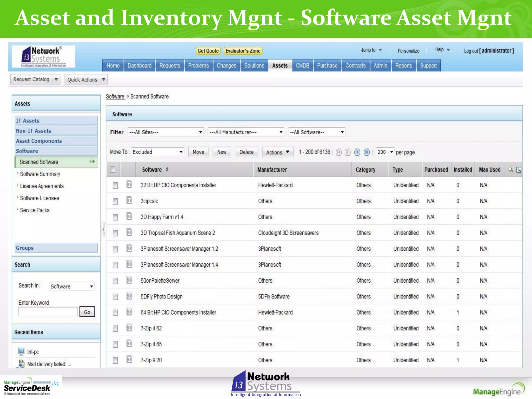Viewport: 532px width, 399px height.
Task: Open the Purchase tab
Action: coord(327,65)
